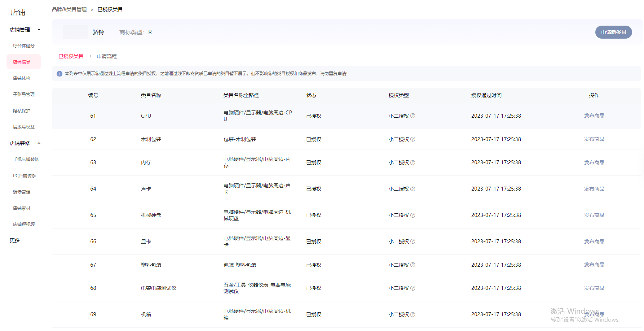
Task: Open PC店铺装修 from the sidebar
Action: coord(25,176)
